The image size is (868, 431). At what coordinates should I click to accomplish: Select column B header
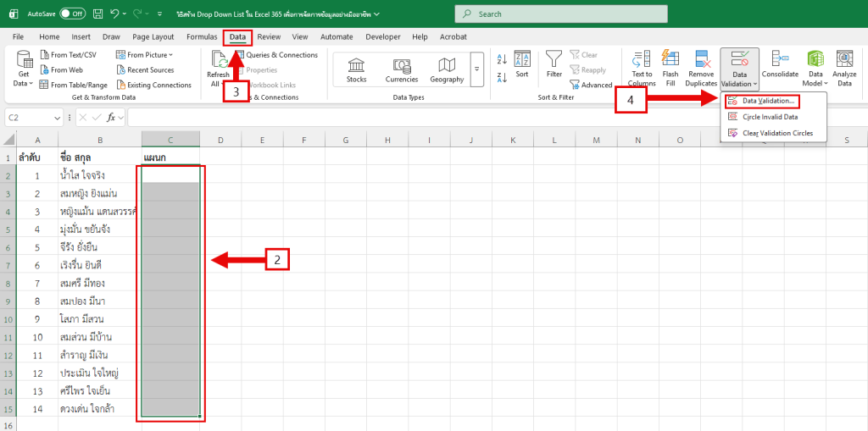pos(100,141)
